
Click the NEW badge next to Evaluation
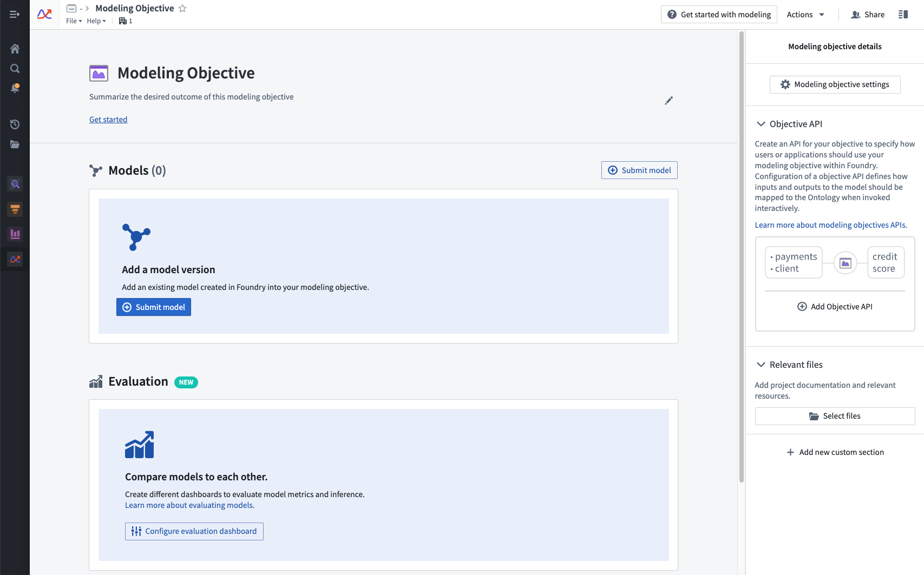(x=186, y=382)
